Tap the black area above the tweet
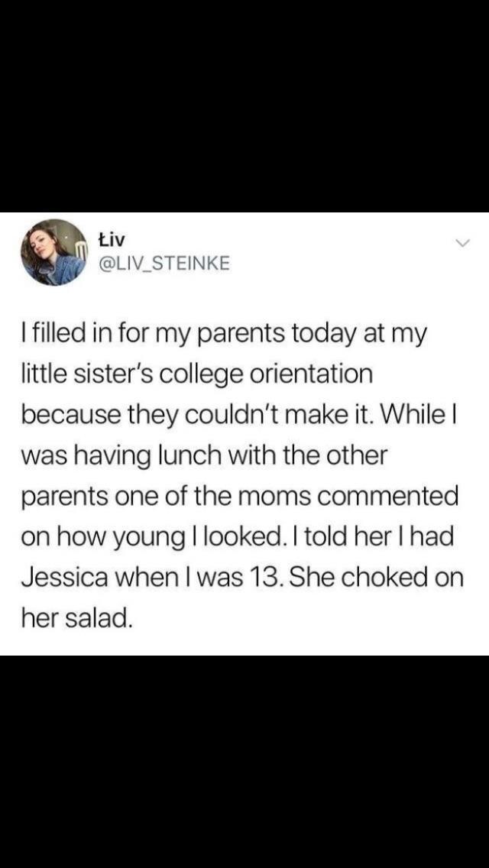Image resolution: width=489 pixels, height=868 pixels. (244, 105)
